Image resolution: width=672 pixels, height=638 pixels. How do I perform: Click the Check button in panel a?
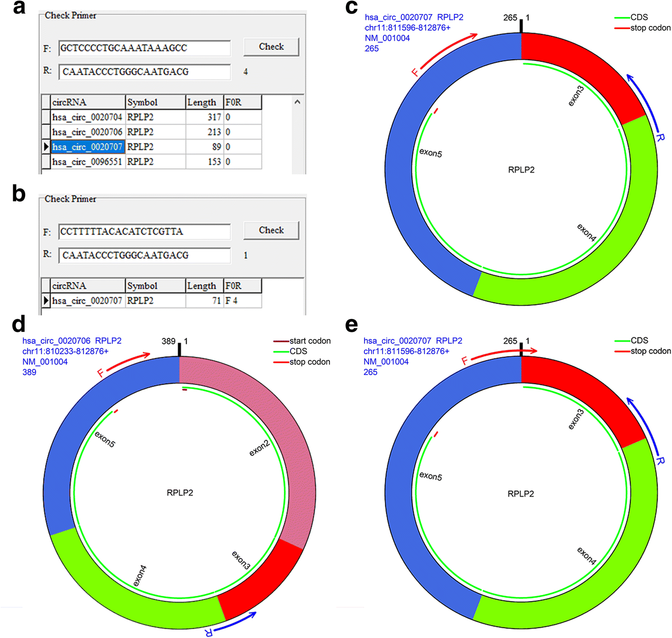(x=271, y=47)
